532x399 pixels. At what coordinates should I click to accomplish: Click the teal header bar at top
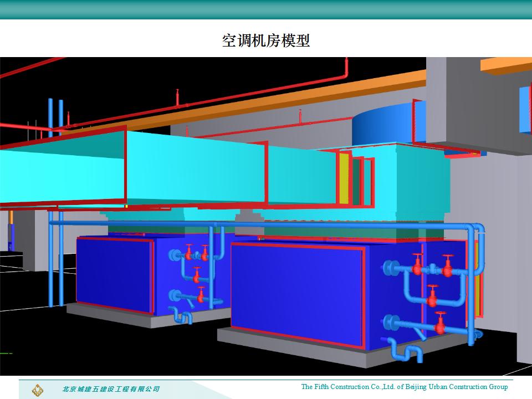(x=266, y=9)
